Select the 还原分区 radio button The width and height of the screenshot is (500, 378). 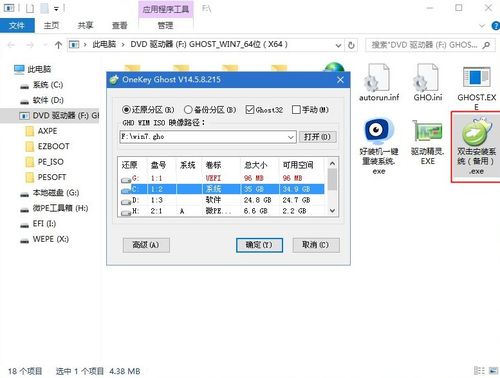tap(126, 109)
